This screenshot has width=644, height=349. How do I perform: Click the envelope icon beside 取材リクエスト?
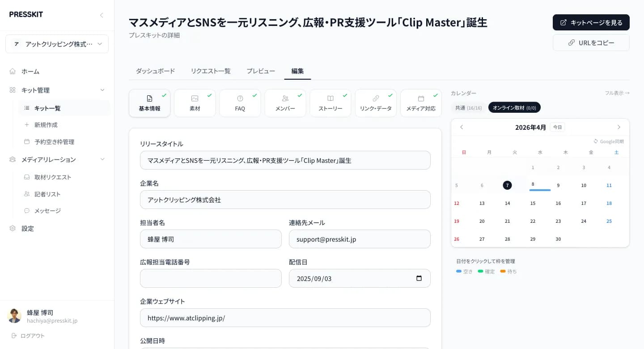27,177
